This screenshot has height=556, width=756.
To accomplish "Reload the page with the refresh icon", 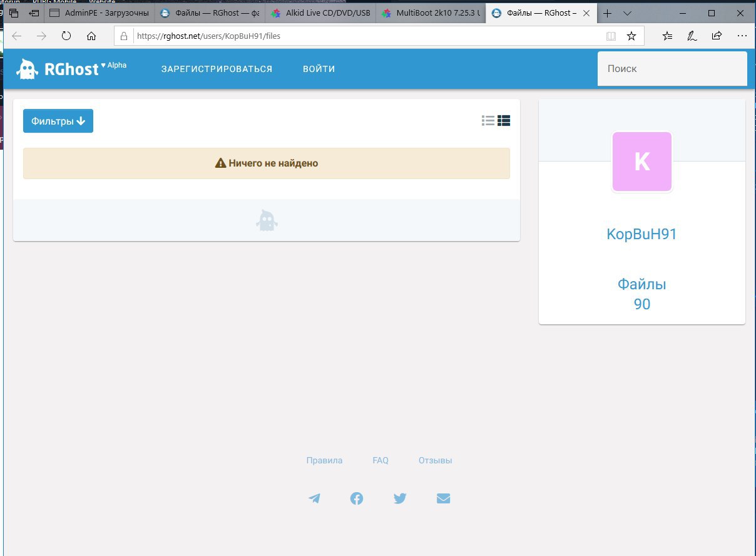I will coord(66,36).
